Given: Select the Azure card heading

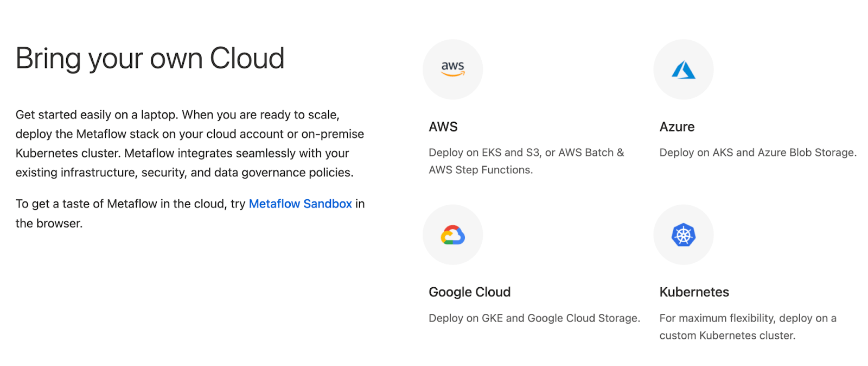Looking at the screenshot, I should pos(676,127).
